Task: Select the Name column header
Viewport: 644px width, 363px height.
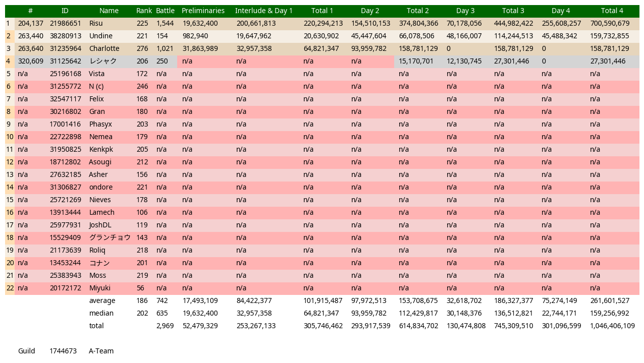Action: (109, 11)
